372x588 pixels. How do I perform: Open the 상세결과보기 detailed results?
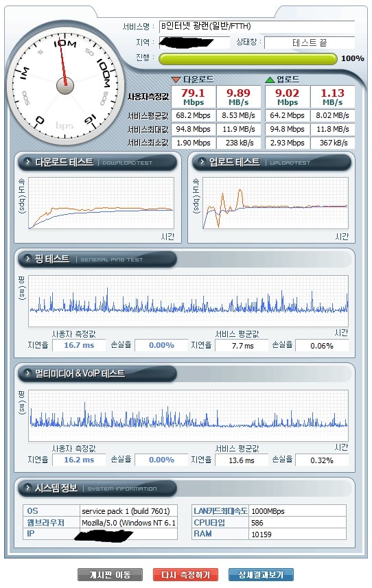[x=261, y=574]
